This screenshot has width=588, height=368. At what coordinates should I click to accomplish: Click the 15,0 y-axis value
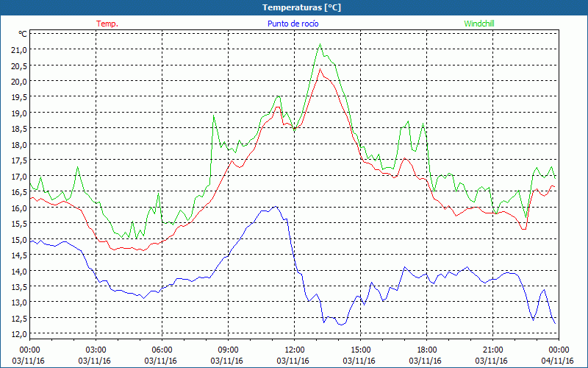tap(20, 238)
